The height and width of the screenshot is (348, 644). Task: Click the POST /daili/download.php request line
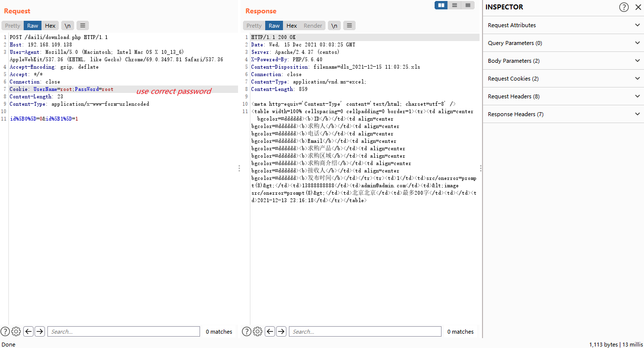59,38
